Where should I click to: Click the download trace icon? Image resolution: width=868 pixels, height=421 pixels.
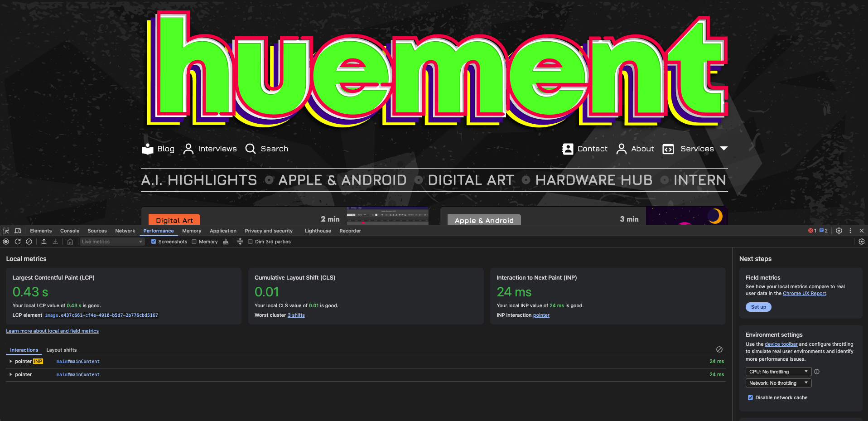tap(55, 242)
